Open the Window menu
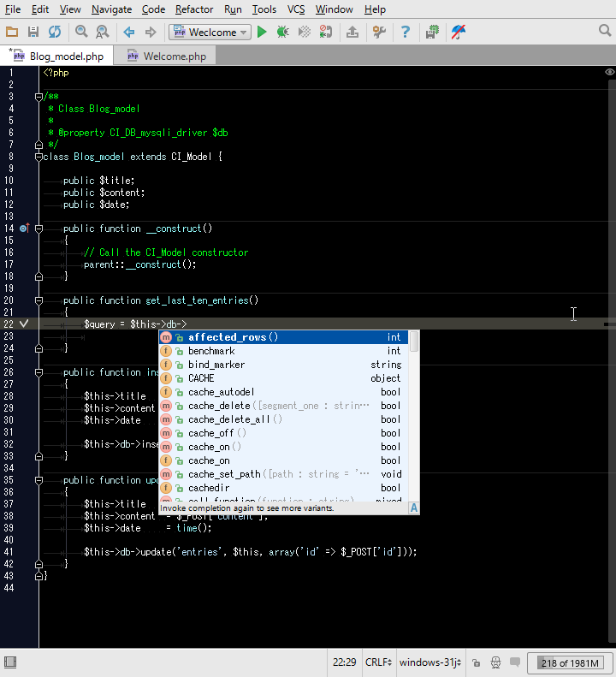616x677 pixels. pos(334,9)
